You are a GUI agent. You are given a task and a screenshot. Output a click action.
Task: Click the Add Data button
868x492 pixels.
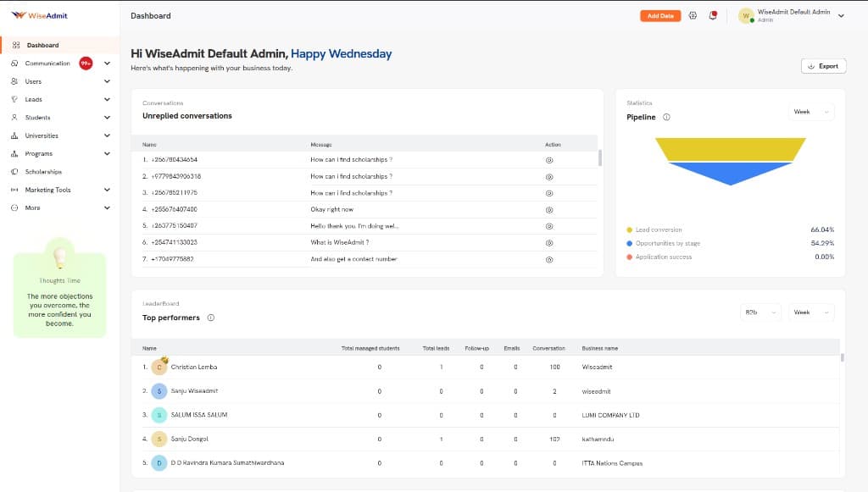tap(660, 15)
